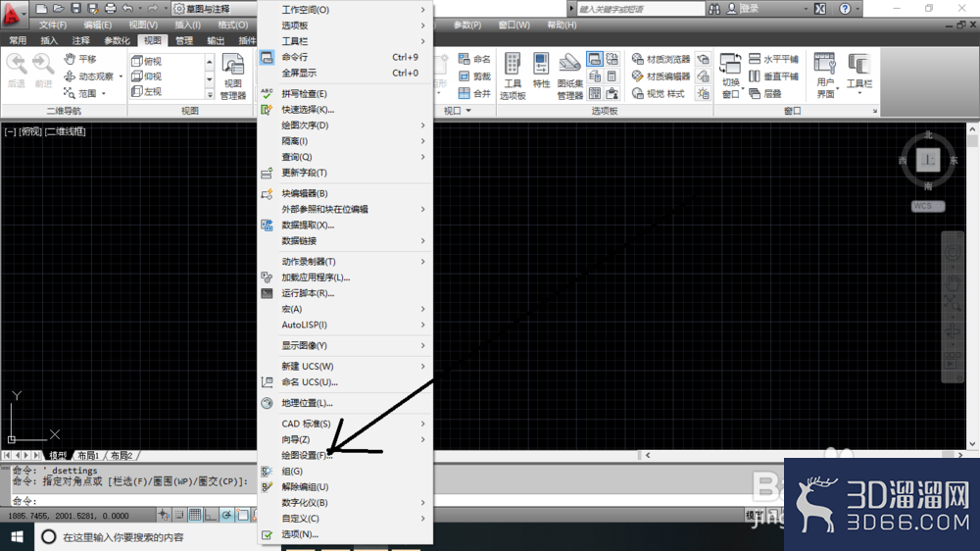Switch to the 布局1 layout tab
Viewport: 980px width, 551px height.
point(88,455)
